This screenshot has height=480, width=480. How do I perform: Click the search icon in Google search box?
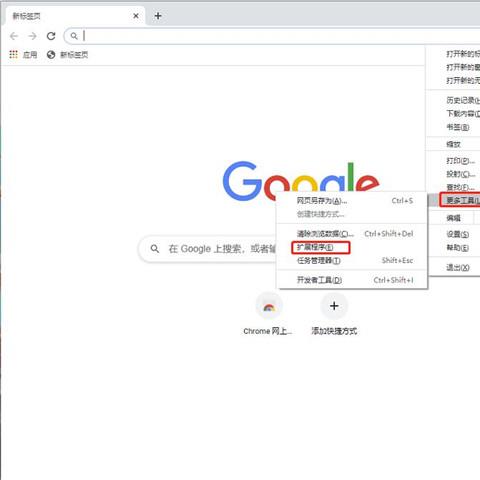(x=155, y=249)
